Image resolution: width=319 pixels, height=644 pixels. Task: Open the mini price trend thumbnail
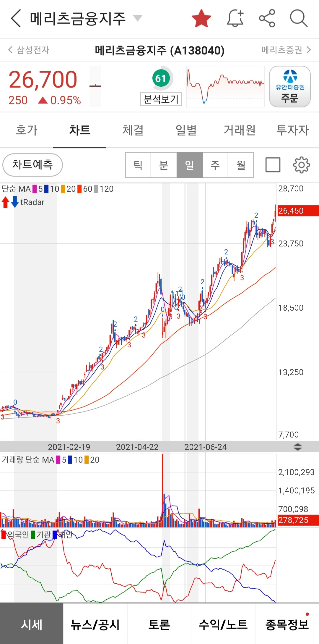coord(226,86)
